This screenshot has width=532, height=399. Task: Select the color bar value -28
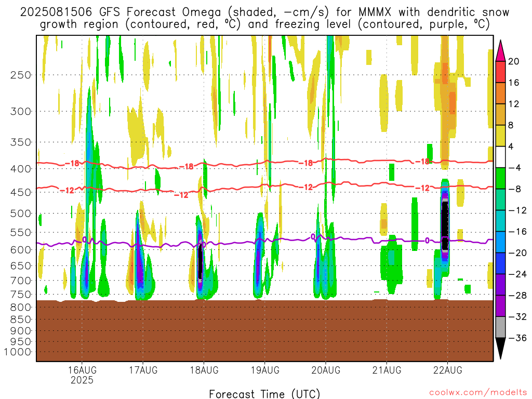(517, 296)
